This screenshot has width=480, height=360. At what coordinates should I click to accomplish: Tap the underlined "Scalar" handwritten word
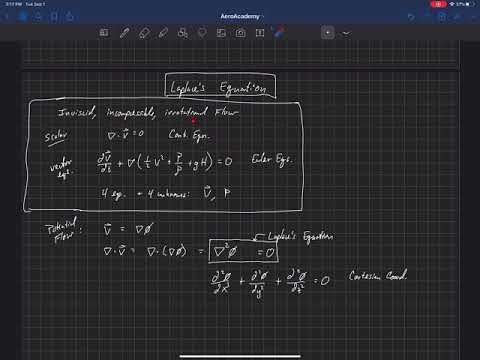[x=56, y=136]
